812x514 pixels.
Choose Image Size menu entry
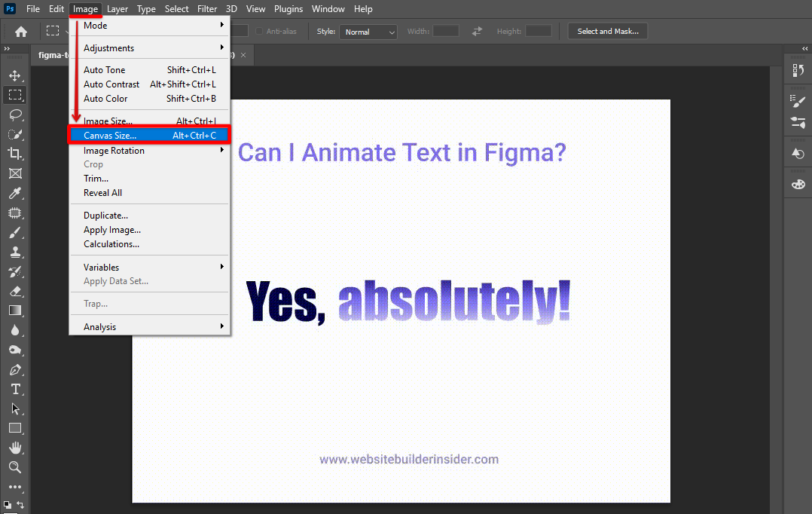(150, 121)
